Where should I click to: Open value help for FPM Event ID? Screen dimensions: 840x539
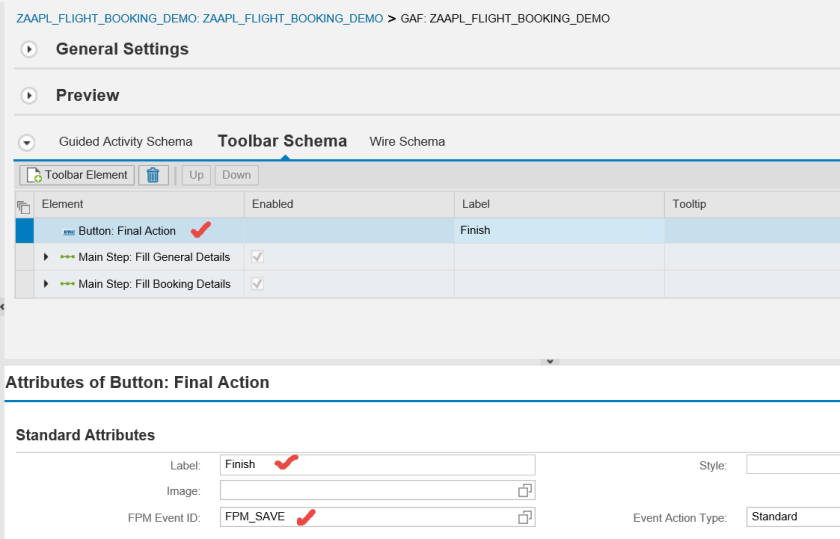(525, 517)
